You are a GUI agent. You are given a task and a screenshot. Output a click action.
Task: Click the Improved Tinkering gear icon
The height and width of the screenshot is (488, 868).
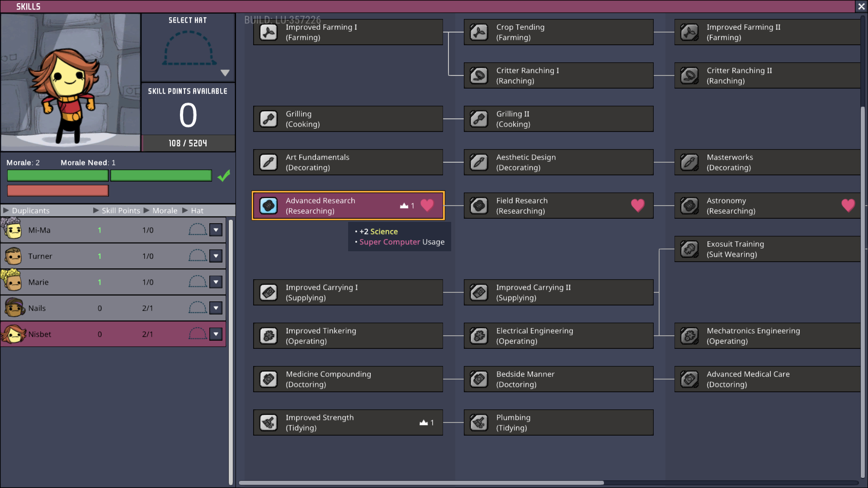[269, 336]
